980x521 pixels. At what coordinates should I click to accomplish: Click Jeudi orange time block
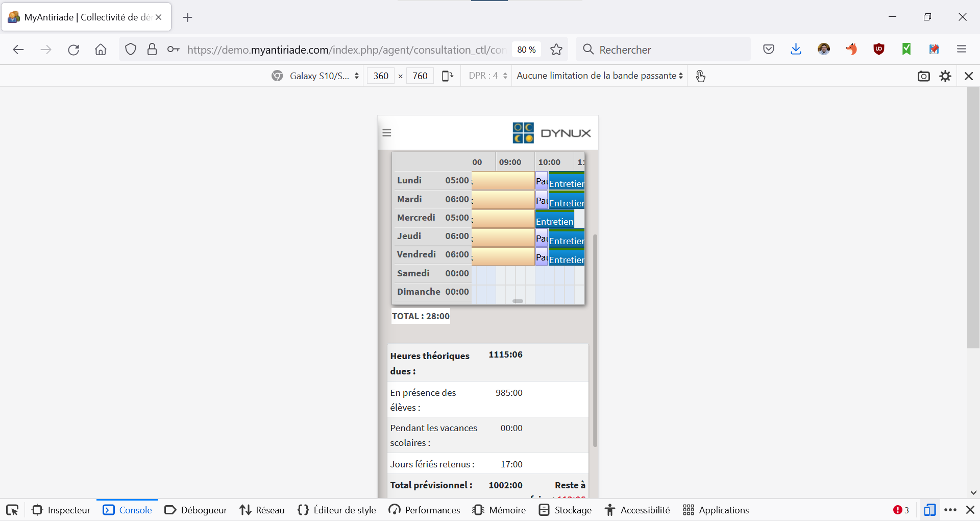[503, 238]
